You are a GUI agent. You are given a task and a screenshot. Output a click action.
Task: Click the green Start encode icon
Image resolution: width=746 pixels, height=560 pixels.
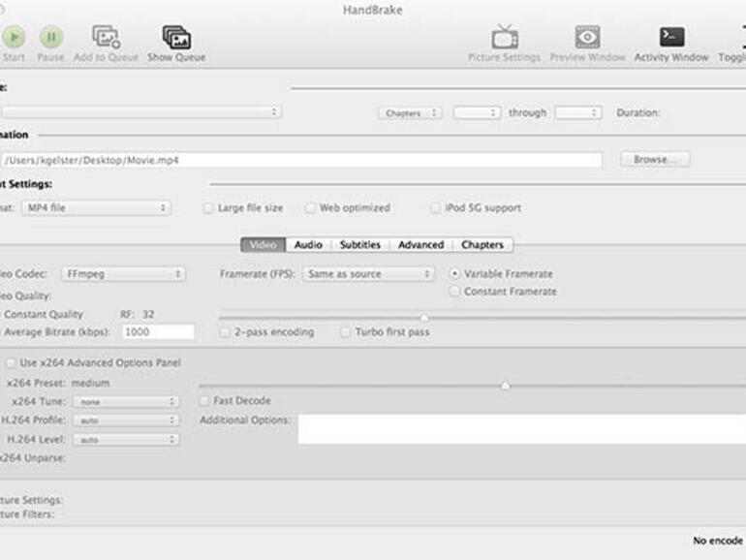point(14,37)
